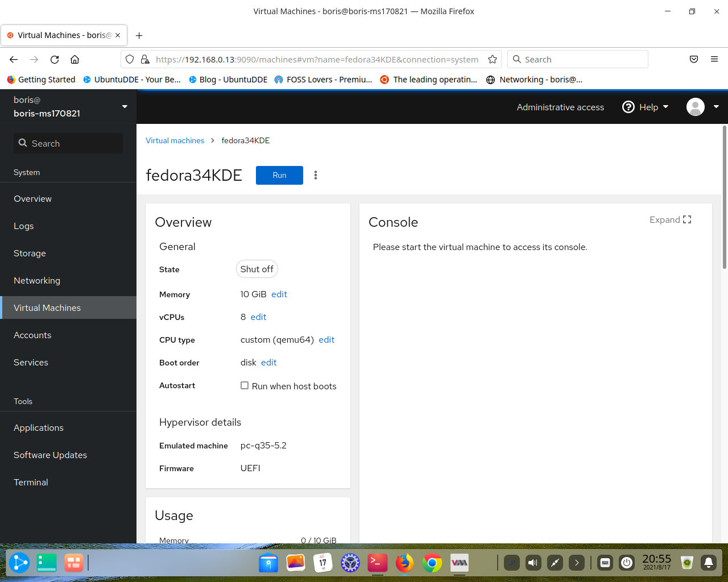The image size is (728, 582).
Task: Click the search magnifier in the Cockpit sidebar
Action: coord(23,143)
